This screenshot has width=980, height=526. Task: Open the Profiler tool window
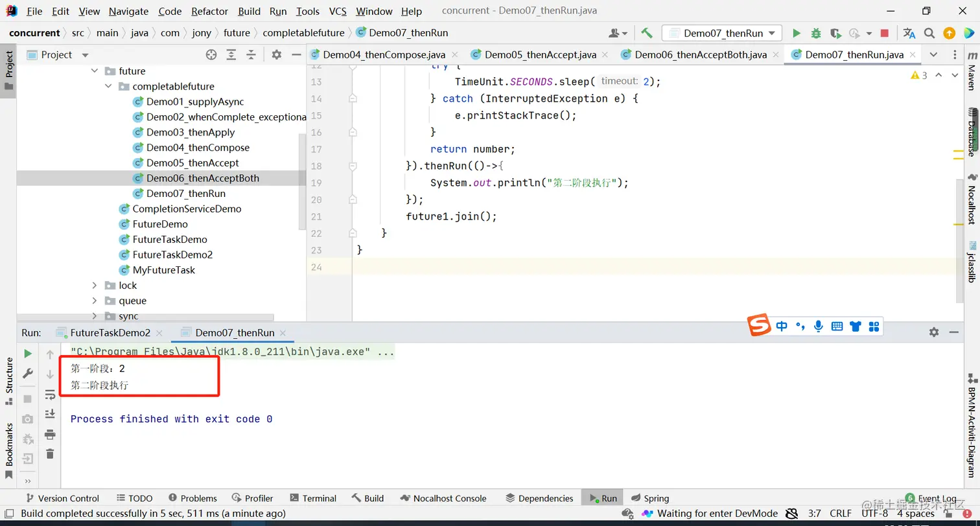pos(253,498)
